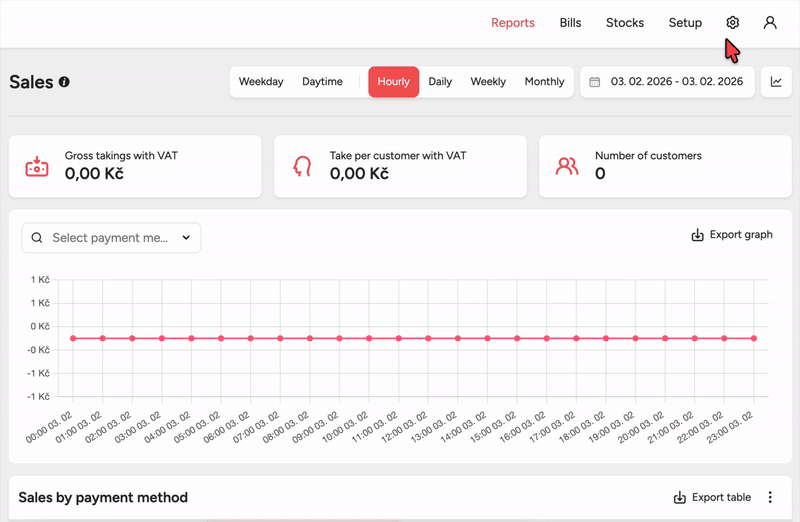Image resolution: width=800 pixels, height=522 pixels.
Task: Click the Gross takings cash register icon
Action: click(37, 166)
